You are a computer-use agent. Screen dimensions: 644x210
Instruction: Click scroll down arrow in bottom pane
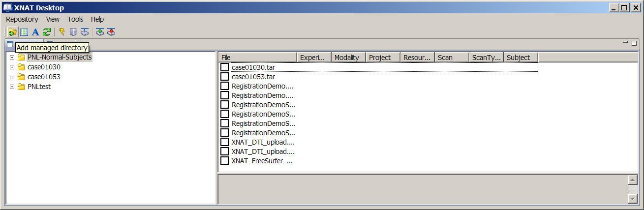pos(633,198)
